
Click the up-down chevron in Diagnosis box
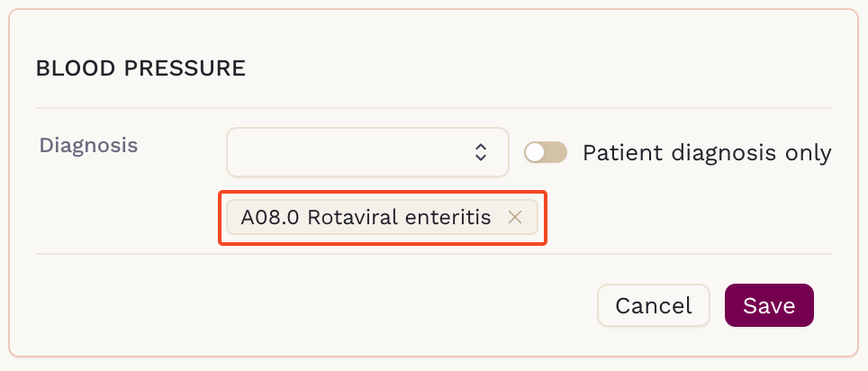[481, 152]
